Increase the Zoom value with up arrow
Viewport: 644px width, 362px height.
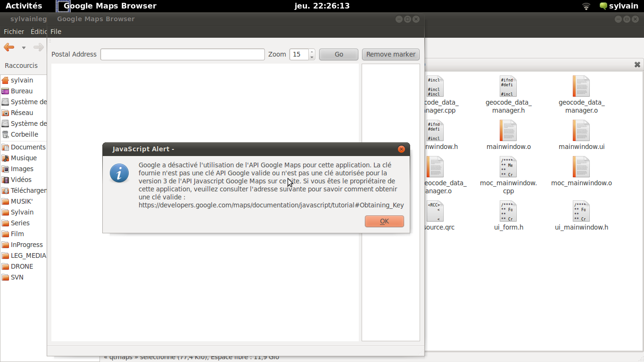pyautogui.click(x=312, y=52)
